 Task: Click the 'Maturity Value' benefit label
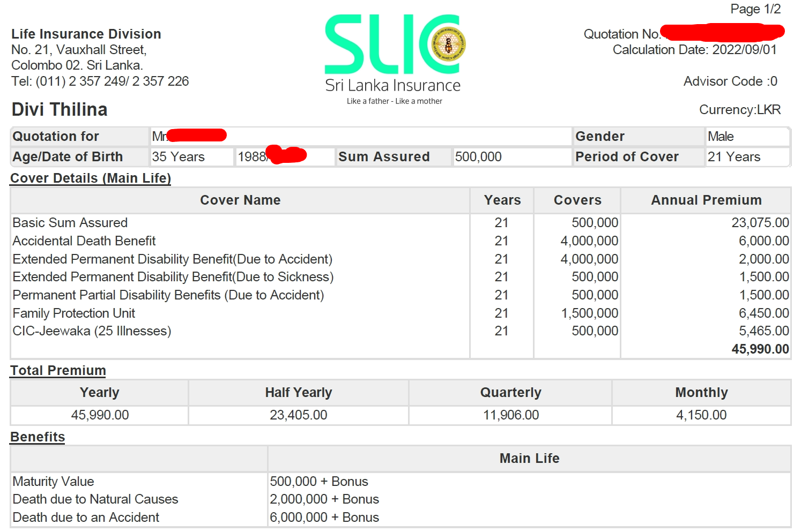53,482
